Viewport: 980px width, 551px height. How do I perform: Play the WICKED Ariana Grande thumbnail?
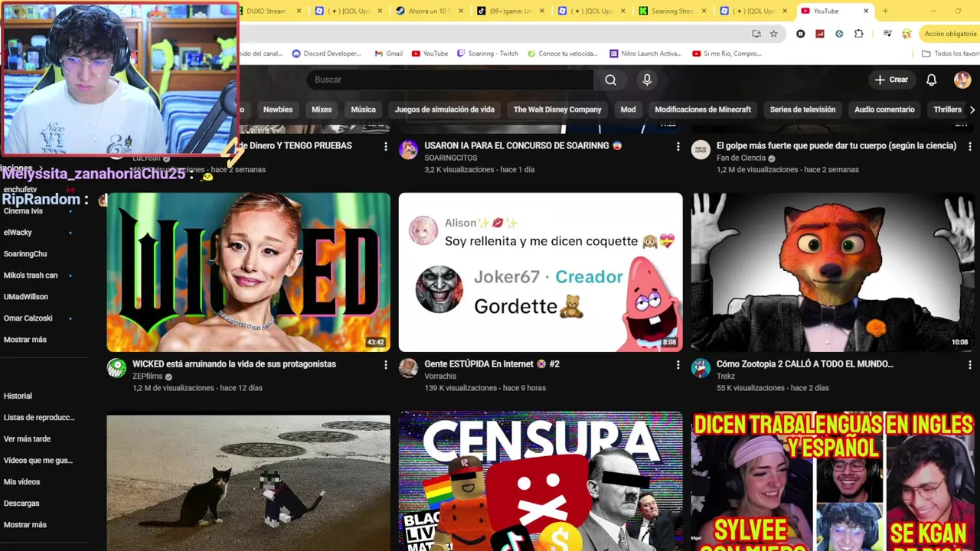[x=248, y=272]
